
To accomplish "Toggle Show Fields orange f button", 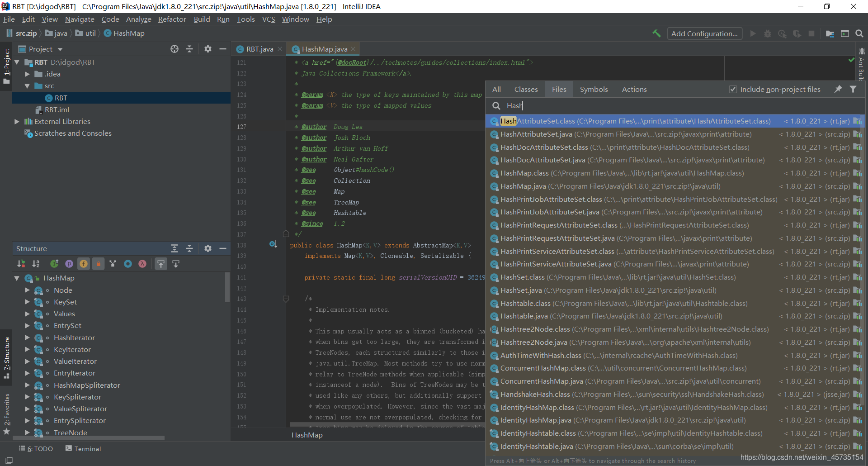I will (x=84, y=264).
